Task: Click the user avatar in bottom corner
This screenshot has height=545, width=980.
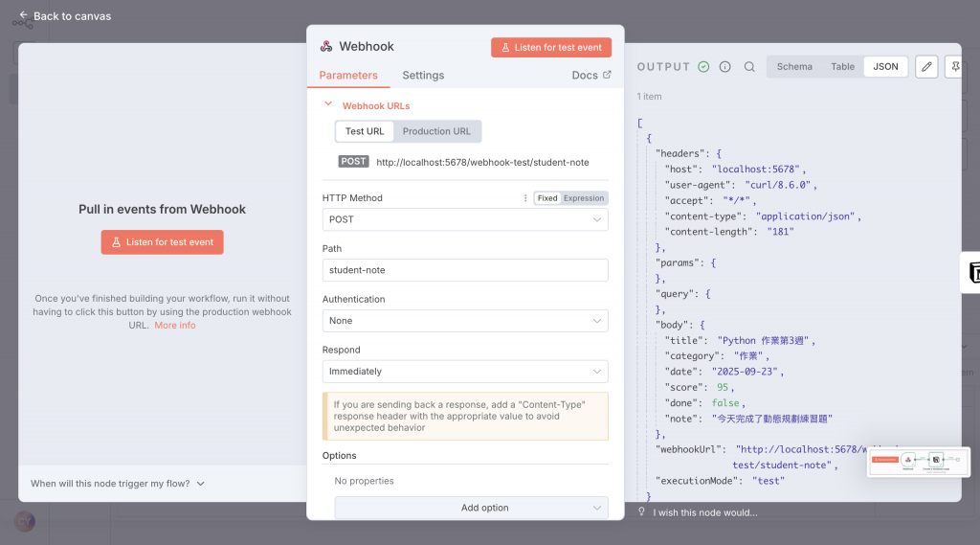Action: point(24,521)
